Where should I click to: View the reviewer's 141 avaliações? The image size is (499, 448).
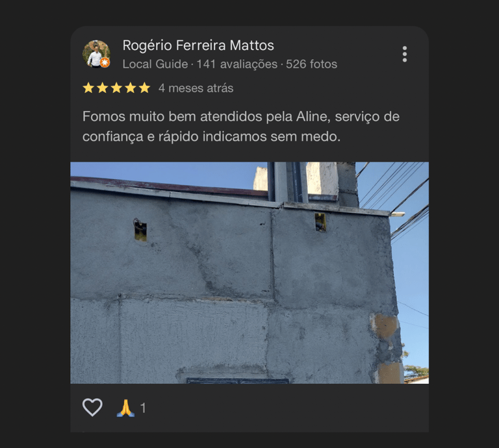tap(237, 64)
